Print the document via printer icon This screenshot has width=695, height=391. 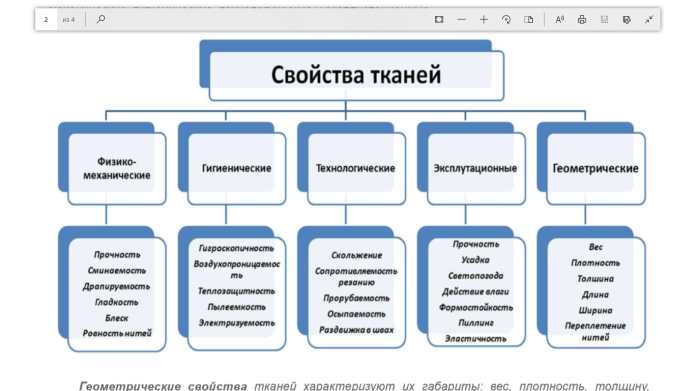(582, 20)
